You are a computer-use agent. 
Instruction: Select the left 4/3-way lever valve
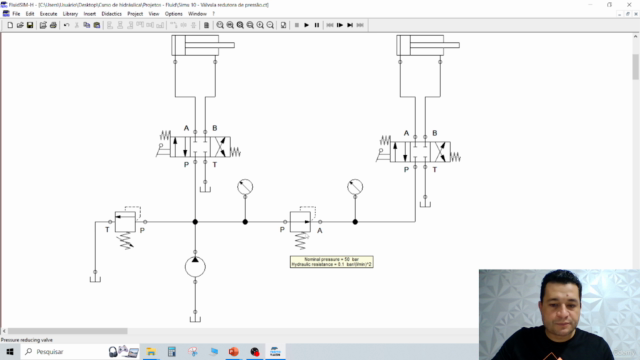[200, 147]
